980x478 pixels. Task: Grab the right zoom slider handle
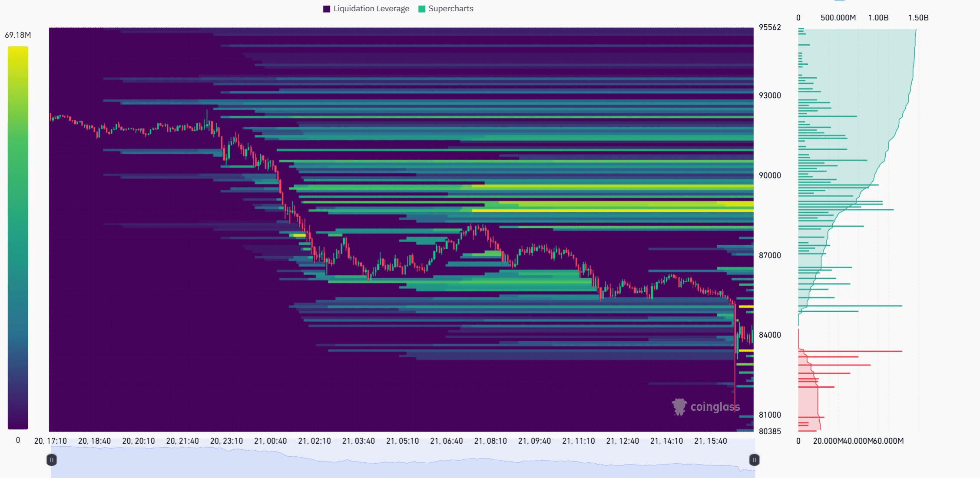tap(754, 460)
